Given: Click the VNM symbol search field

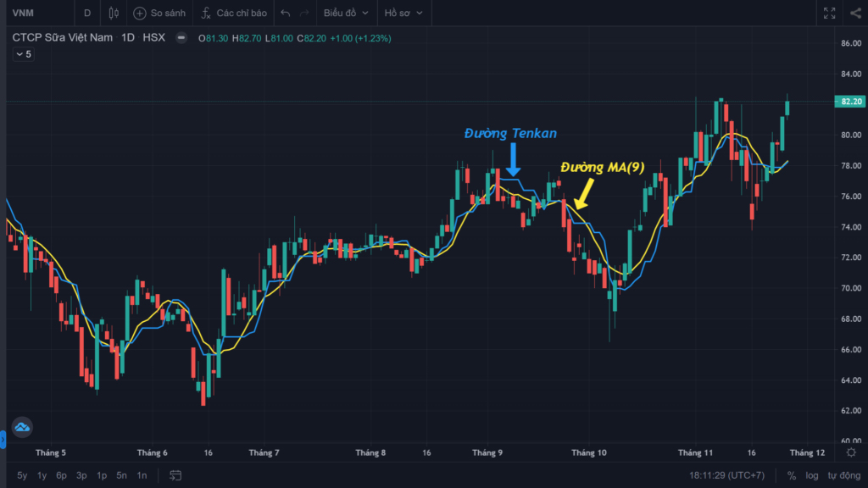Looking at the screenshot, I should (x=40, y=13).
